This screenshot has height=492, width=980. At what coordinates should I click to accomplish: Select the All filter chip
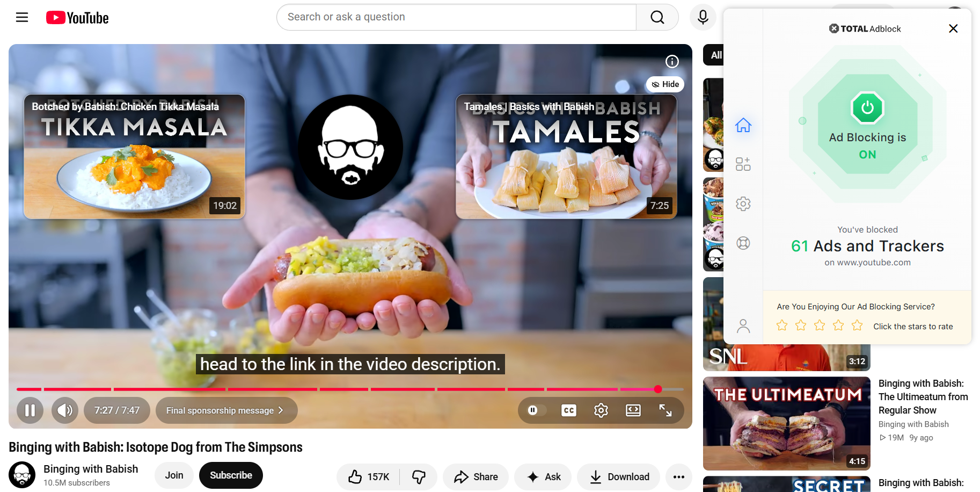[x=714, y=55]
